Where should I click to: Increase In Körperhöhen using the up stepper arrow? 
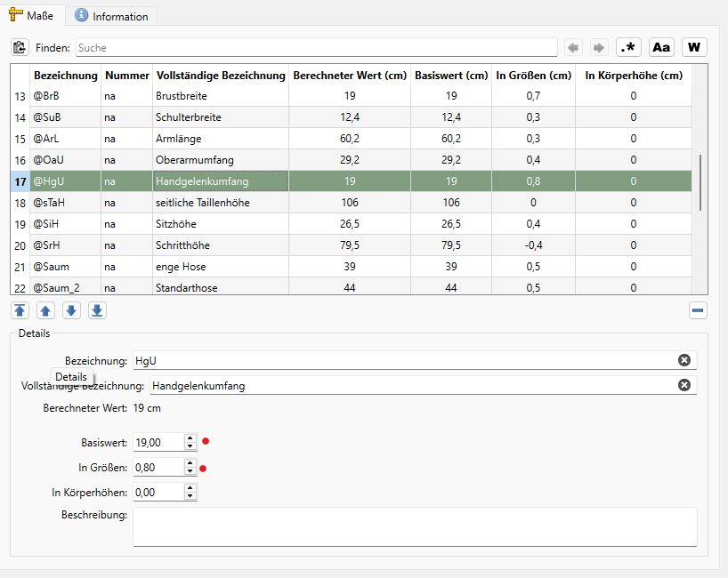(x=190, y=487)
